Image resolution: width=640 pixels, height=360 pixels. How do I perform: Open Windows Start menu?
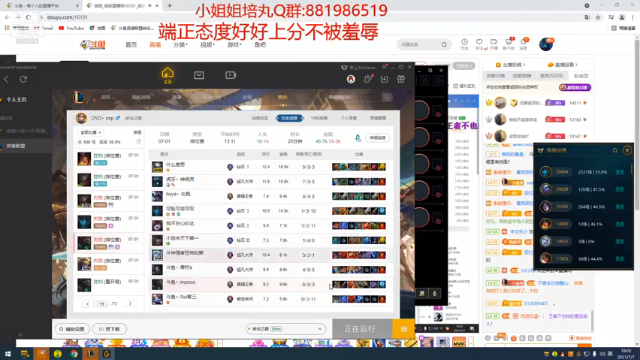(8, 354)
